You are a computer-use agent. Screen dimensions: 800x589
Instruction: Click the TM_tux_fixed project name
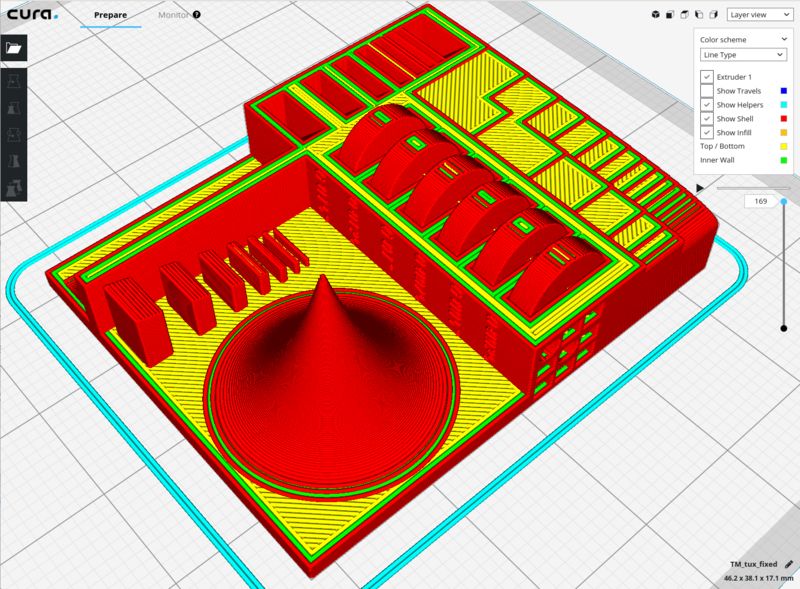tap(753, 564)
